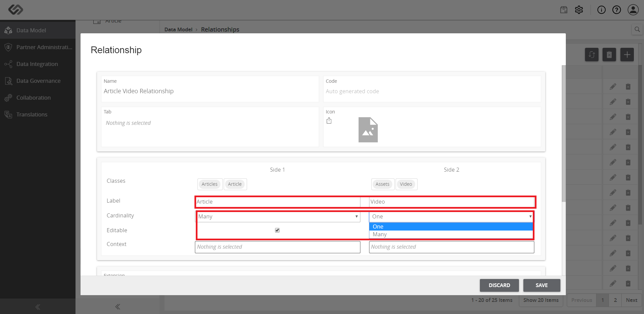The image size is (644, 314).
Task: Click edit pencil in first table row
Action: tap(613, 86)
